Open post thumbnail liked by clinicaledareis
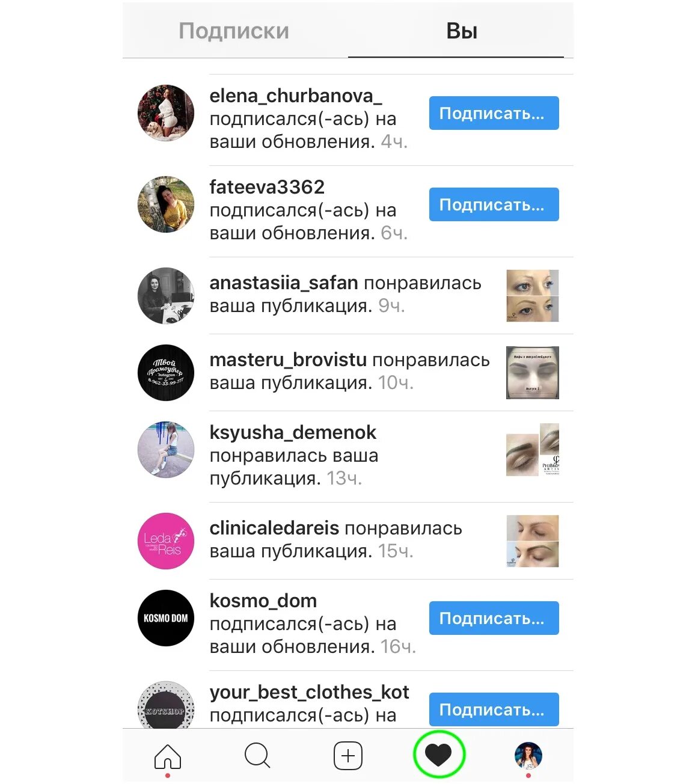 pyautogui.click(x=533, y=541)
